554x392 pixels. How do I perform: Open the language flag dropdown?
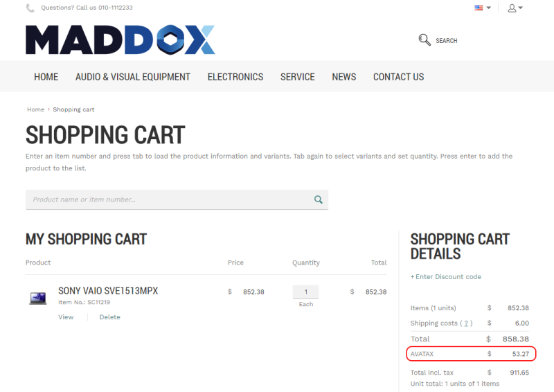click(482, 8)
